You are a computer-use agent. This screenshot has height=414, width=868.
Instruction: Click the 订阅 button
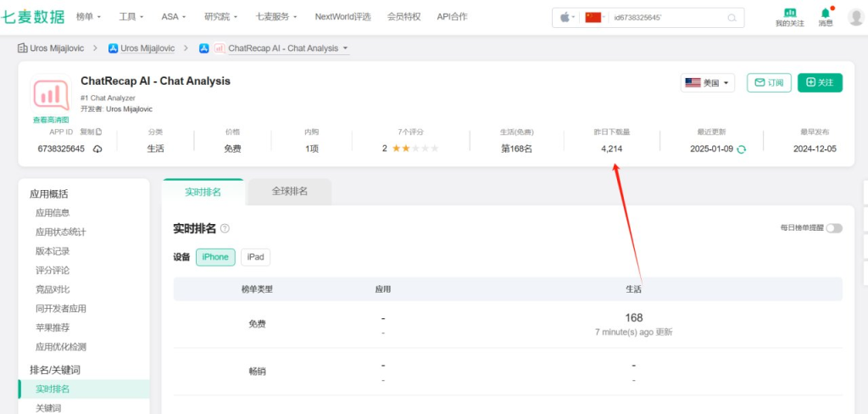pos(769,82)
